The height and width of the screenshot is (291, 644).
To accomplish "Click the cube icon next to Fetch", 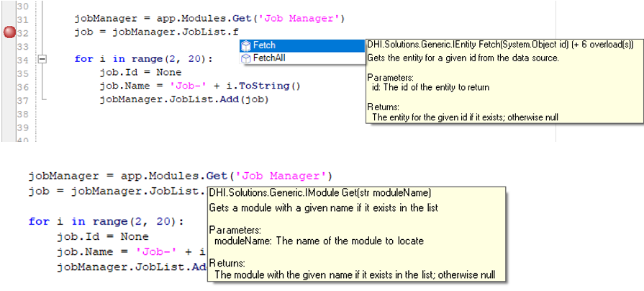I will pyautogui.click(x=246, y=45).
